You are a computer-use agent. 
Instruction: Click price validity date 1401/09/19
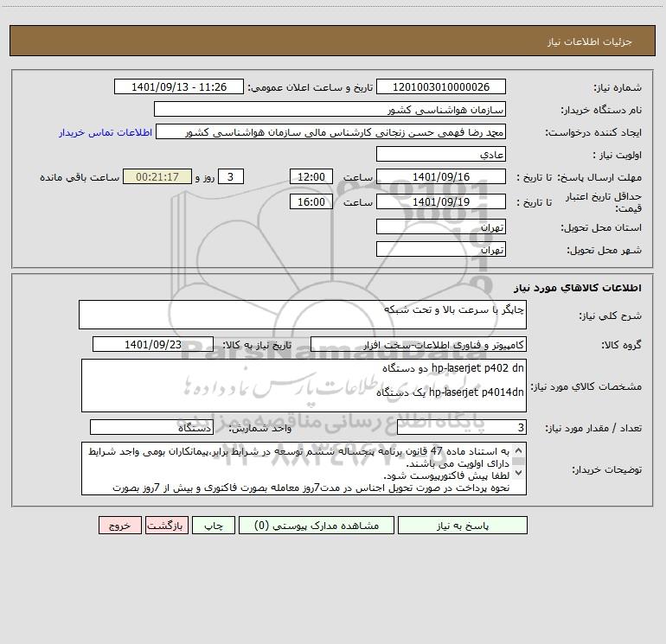coord(441,201)
